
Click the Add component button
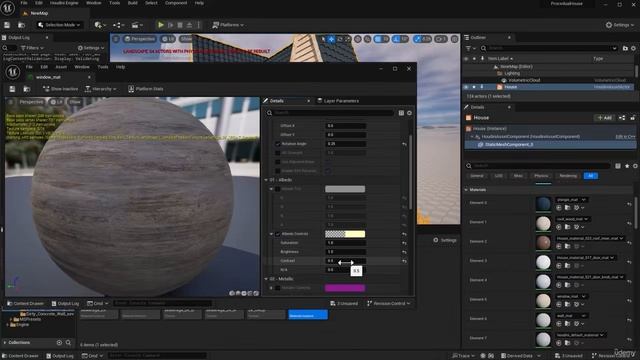pos(604,118)
